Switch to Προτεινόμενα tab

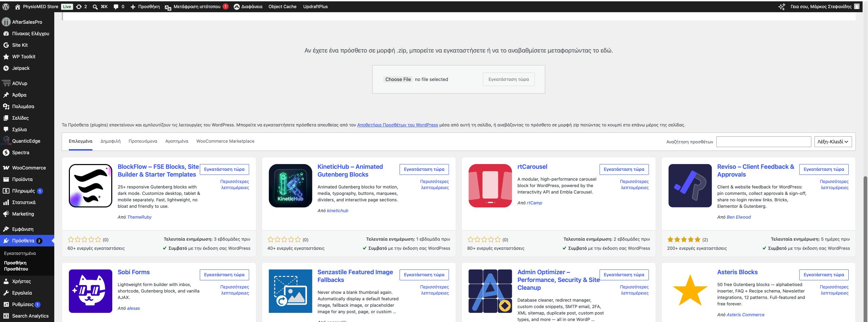pyautogui.click(x=143, y=141)
